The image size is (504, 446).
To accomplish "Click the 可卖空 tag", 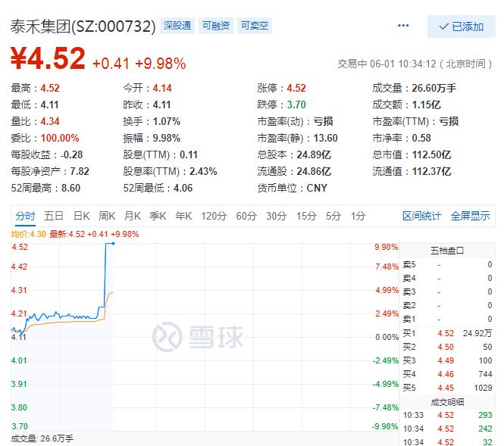I will coord(255,25).
